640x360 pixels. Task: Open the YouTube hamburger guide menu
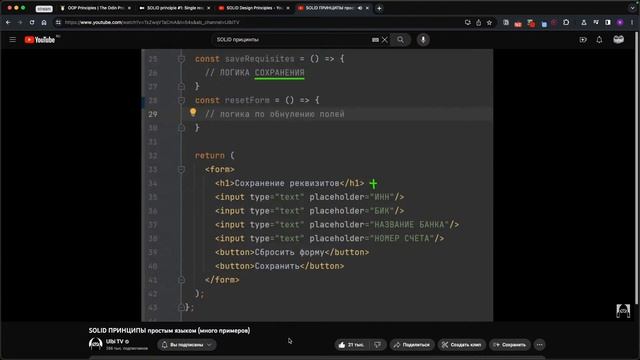click(x=13, y=40)
